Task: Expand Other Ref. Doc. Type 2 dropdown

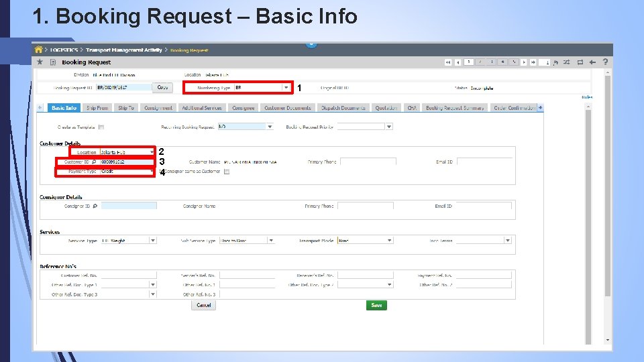Action: (389, 284)
